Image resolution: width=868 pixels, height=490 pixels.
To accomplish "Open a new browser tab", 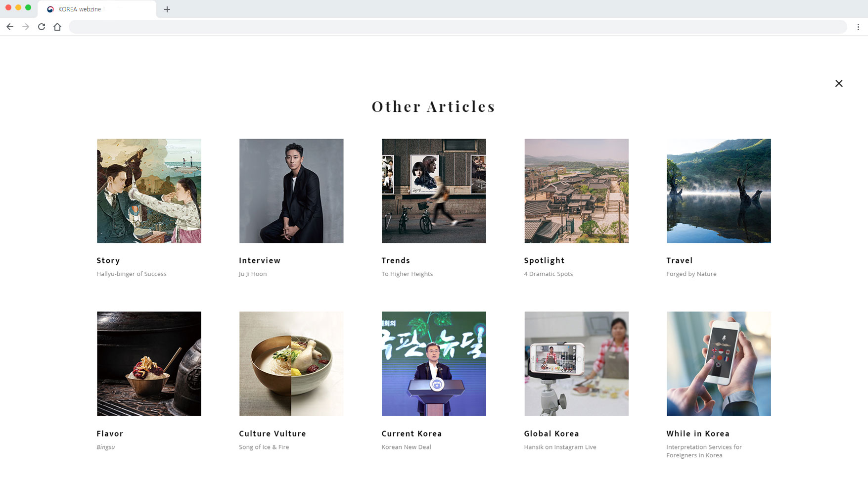I will point(167,9).
